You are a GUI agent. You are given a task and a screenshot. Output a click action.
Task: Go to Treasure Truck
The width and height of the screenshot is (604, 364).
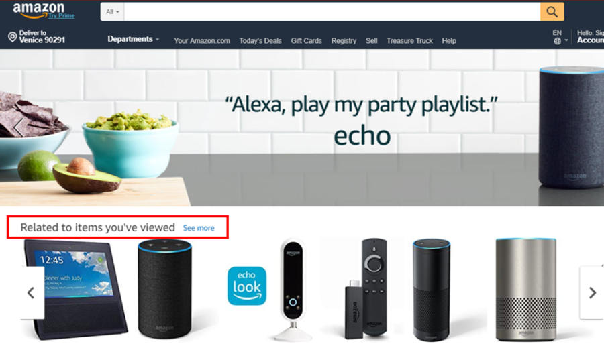click(409, 40)
